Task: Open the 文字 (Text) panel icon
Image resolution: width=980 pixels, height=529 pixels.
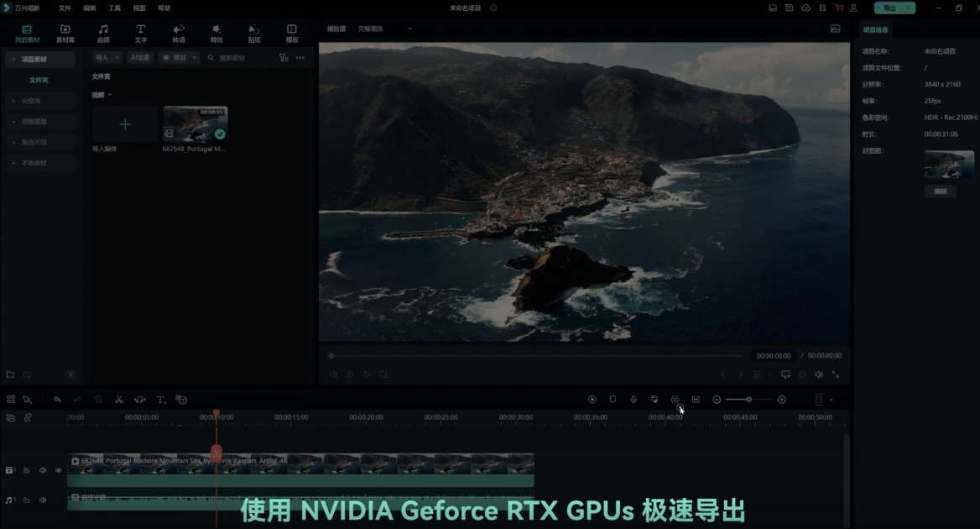Action: [x=140, y=33]
